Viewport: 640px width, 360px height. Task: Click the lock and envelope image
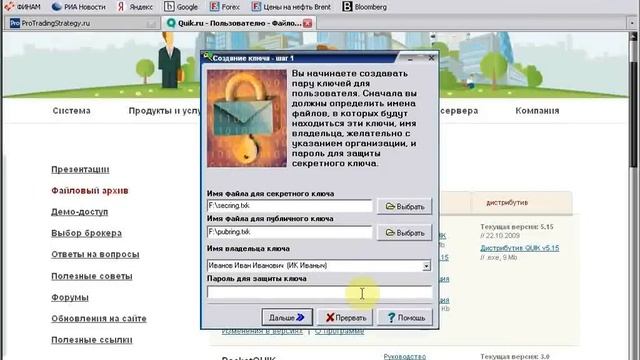coord(247,118)
